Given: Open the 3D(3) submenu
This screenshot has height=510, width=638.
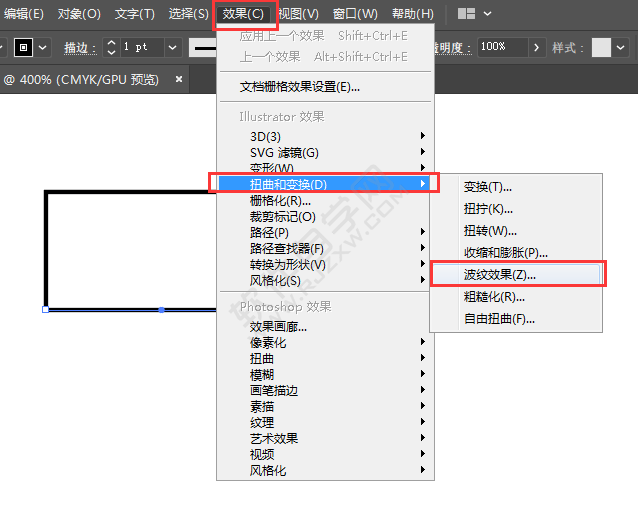Looking at the screenshot, I should (326, 136).
